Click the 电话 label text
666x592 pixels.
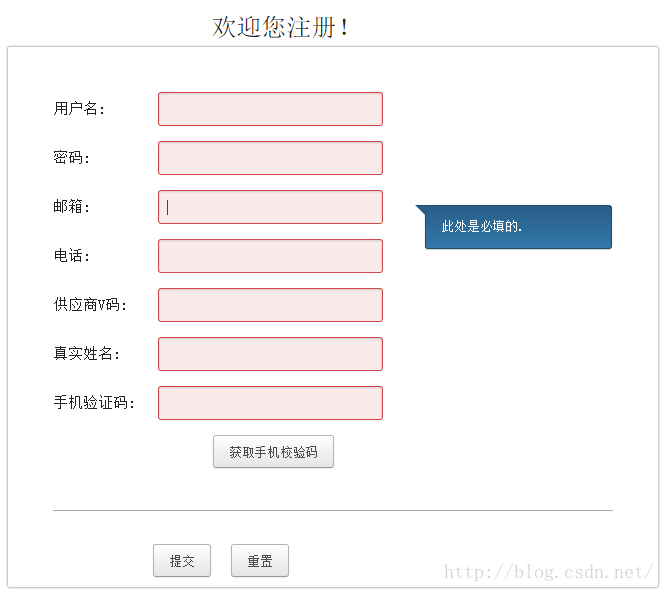71,256
